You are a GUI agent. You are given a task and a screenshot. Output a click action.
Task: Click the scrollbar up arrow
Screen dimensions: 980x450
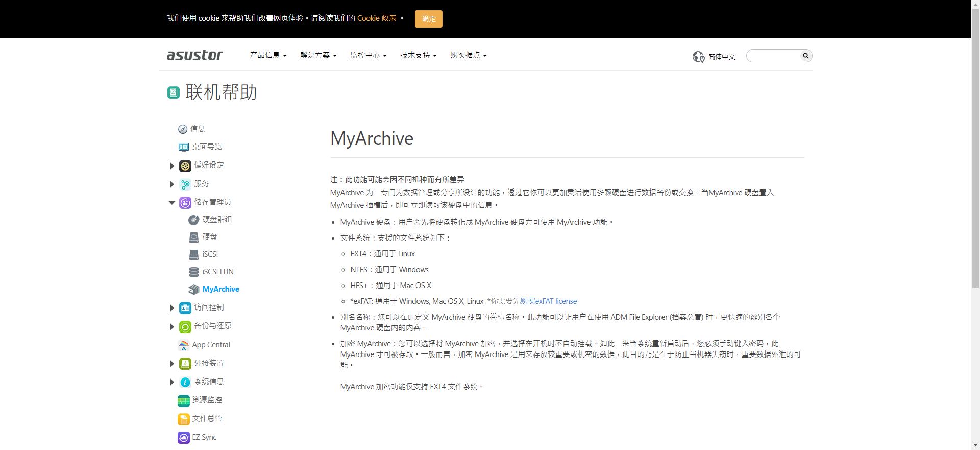pyautogui.click(x=975, y=4)
